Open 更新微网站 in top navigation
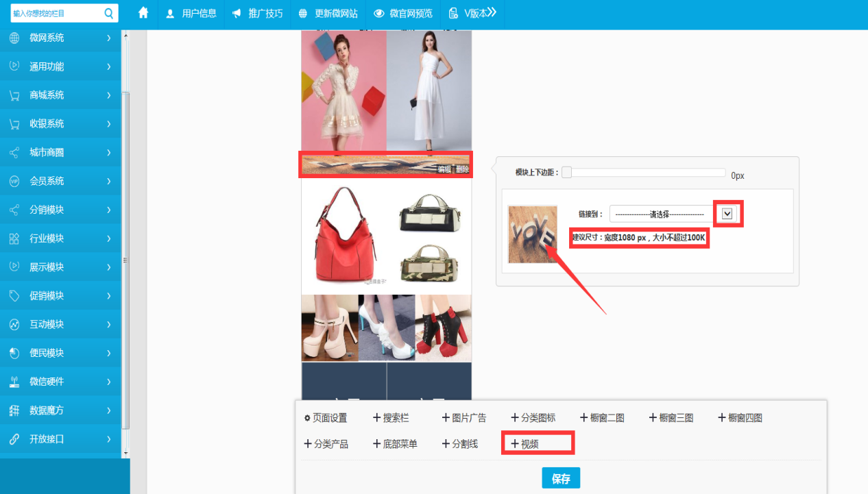Viewport: 868px width, 494px height. [328, 13]
